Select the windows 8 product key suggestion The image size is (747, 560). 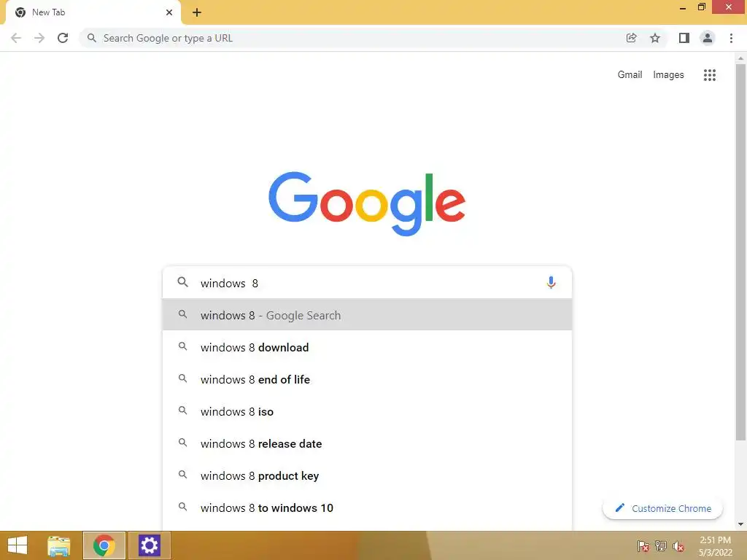(367, 475)
